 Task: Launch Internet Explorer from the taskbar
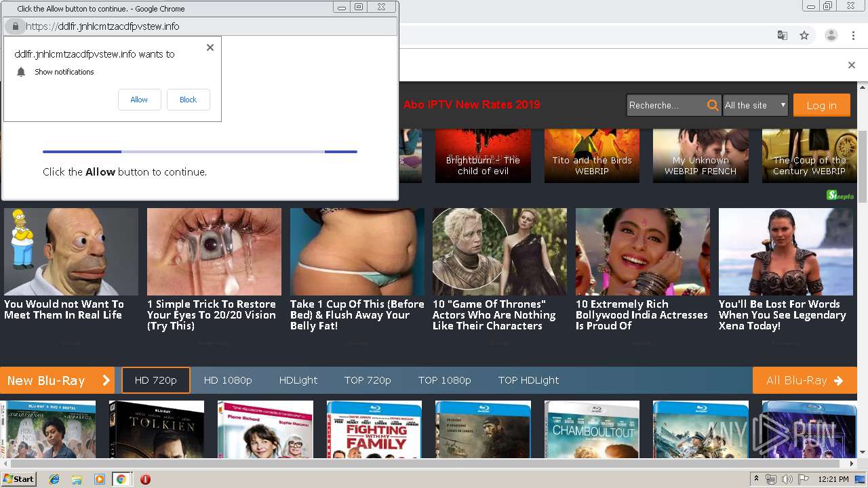54,479
